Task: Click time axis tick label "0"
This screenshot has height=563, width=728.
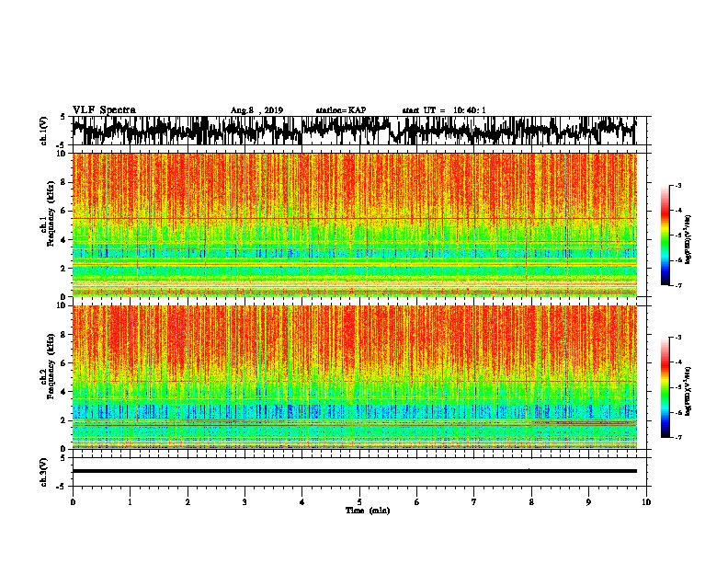Action: pyautogui.click(x=73, y=502)
